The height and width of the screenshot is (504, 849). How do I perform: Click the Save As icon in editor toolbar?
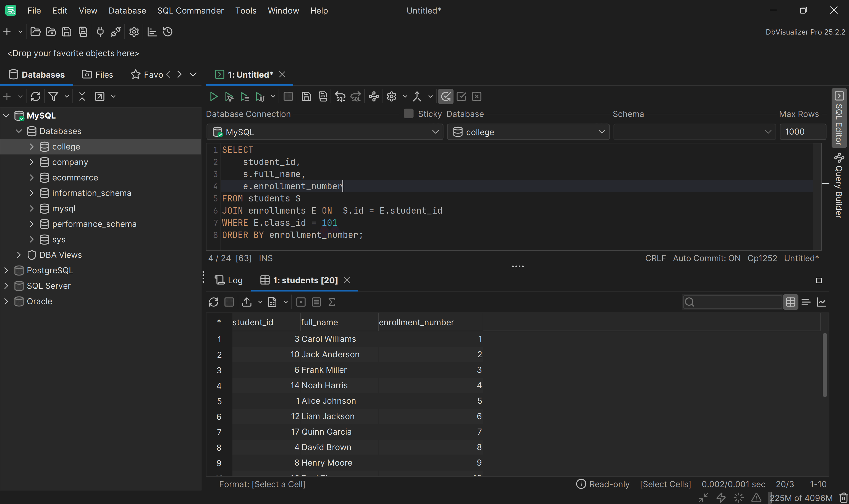click(323, 97)
